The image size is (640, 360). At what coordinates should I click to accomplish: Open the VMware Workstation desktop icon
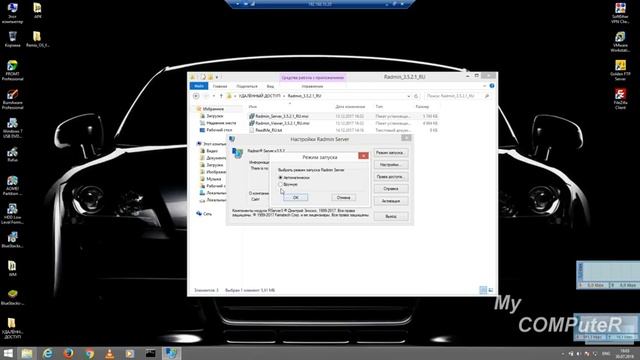click(620, 42)
